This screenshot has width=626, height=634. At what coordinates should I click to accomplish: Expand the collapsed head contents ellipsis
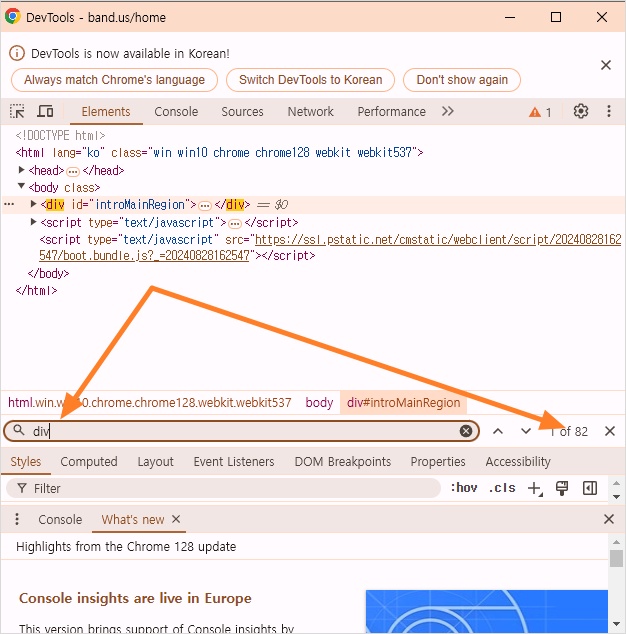[73, 171]
